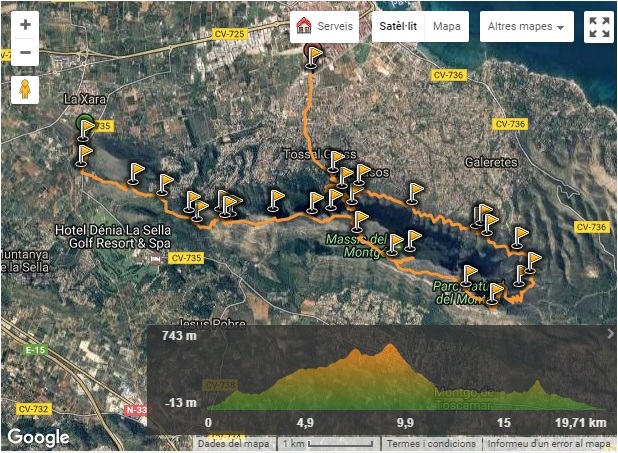The image size is (618, 453).
Task: Click the waypoint flag near Galeretes label
Action: pos(415,194)
